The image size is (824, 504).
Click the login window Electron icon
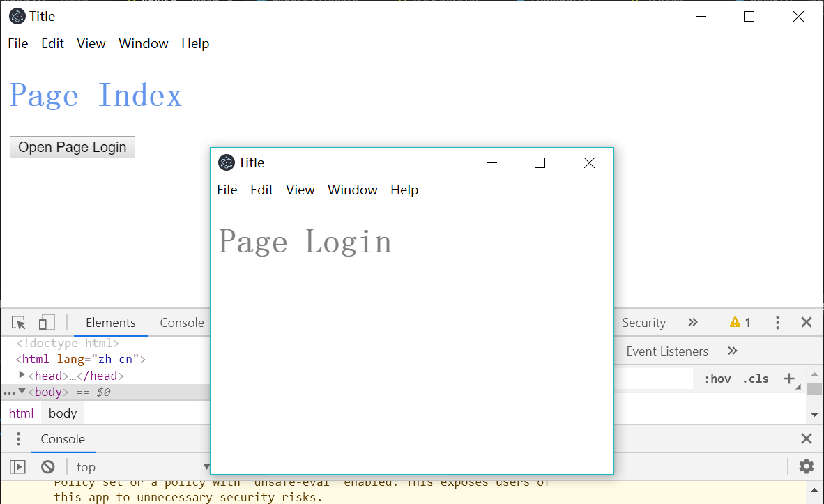(x=227, y=163)
